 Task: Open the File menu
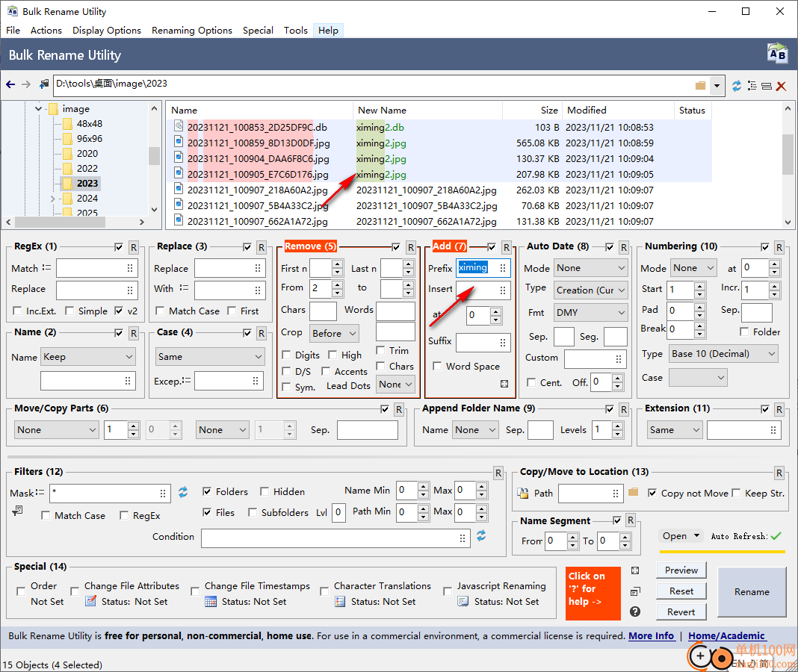(13, 31)
